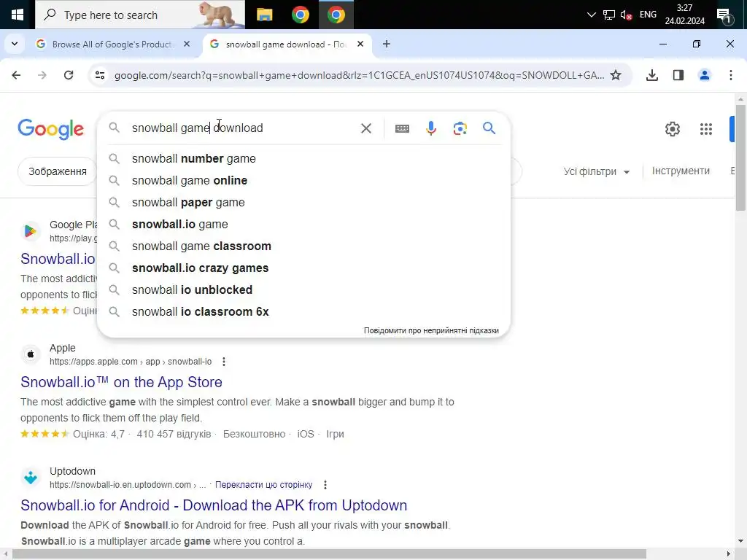
Task: Open the Chrome three-dot menu
Action: point(731,75)
